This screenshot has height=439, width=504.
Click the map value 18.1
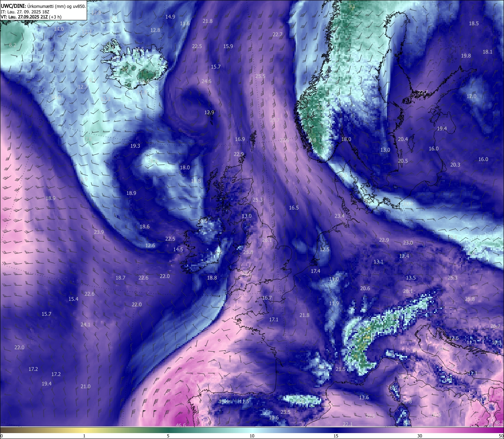[x=487, y=52]
